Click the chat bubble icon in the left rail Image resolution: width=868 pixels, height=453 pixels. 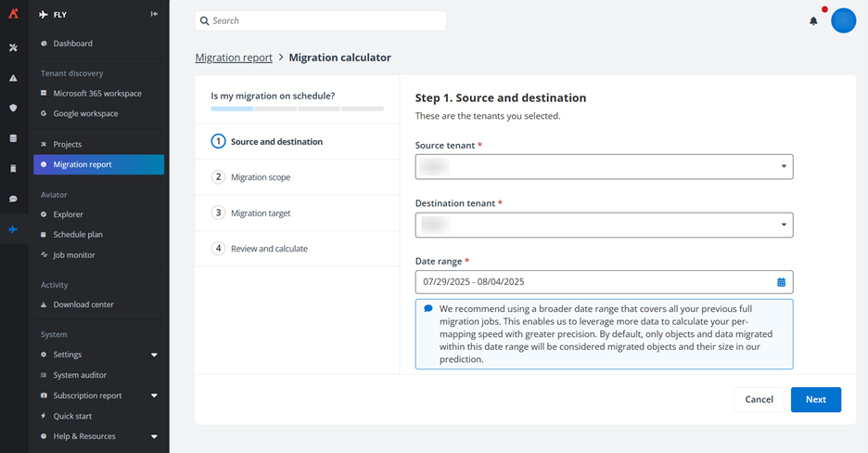13,199
